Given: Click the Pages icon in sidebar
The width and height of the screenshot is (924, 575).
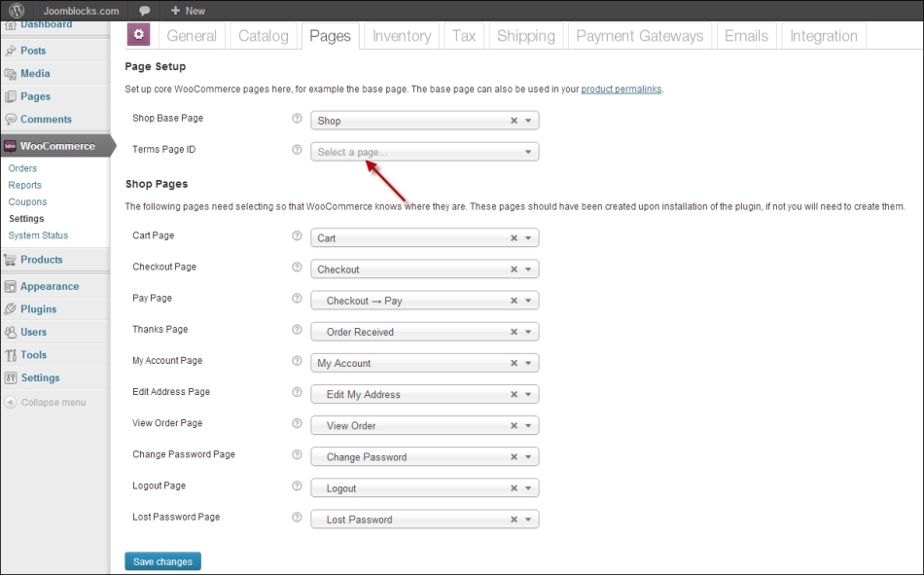Looking at the screenshot, I should pyautogui.click(x=10, y=96).
